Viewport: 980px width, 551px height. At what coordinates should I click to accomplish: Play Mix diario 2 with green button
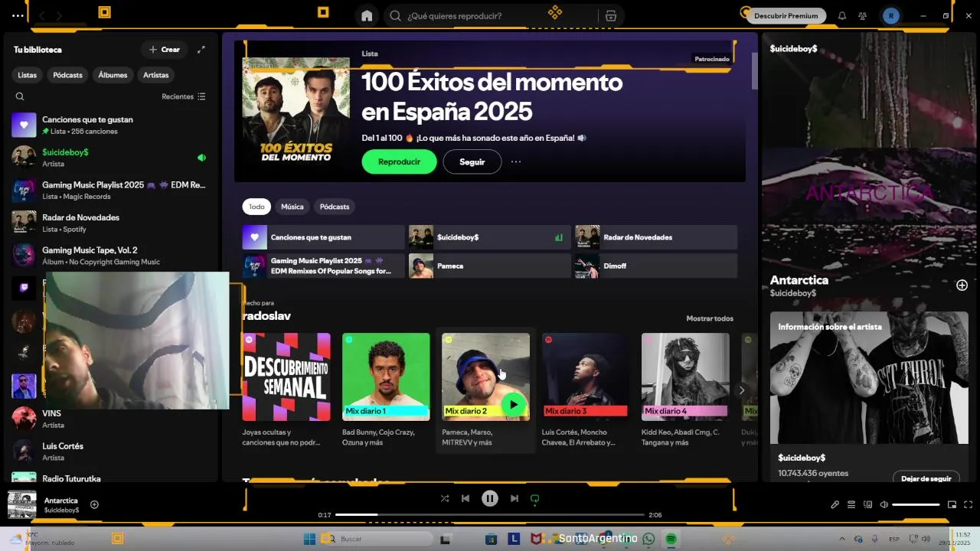coord(513,405)
